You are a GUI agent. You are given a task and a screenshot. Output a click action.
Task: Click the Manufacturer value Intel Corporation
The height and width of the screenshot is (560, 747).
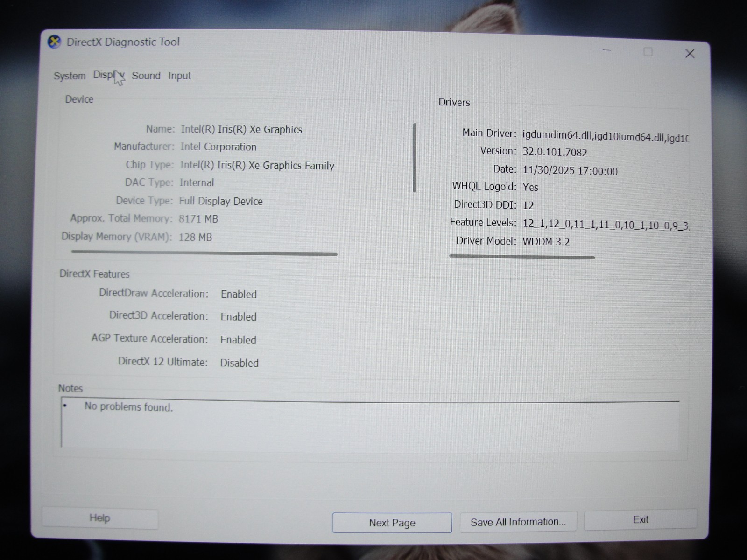tap(218, 147)
